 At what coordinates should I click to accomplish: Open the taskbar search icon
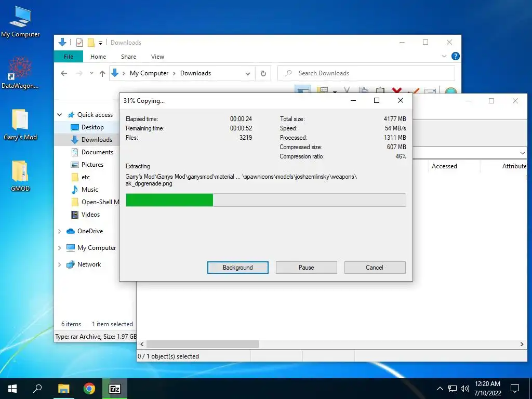(x=37, y=389)
